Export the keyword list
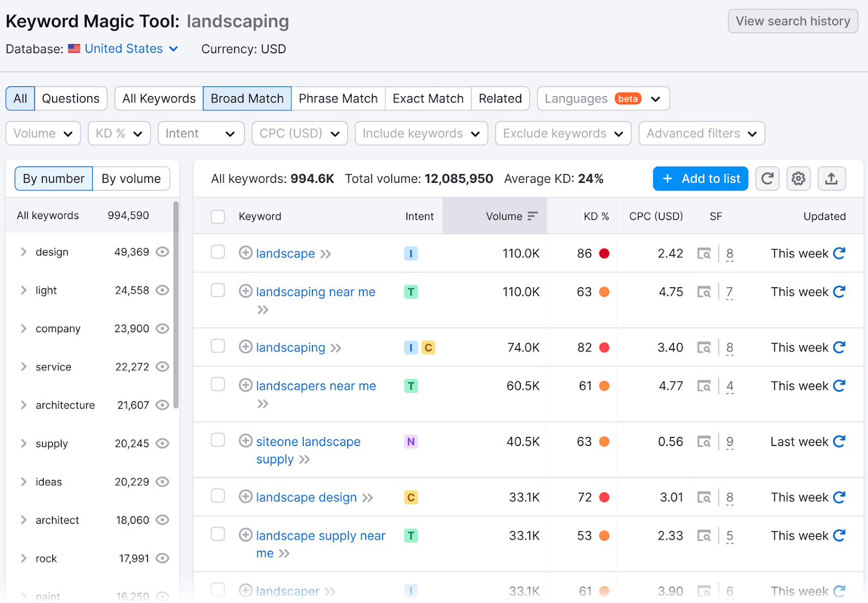Image resolution: width=868 pixels, height=603 pixels. 831,178
